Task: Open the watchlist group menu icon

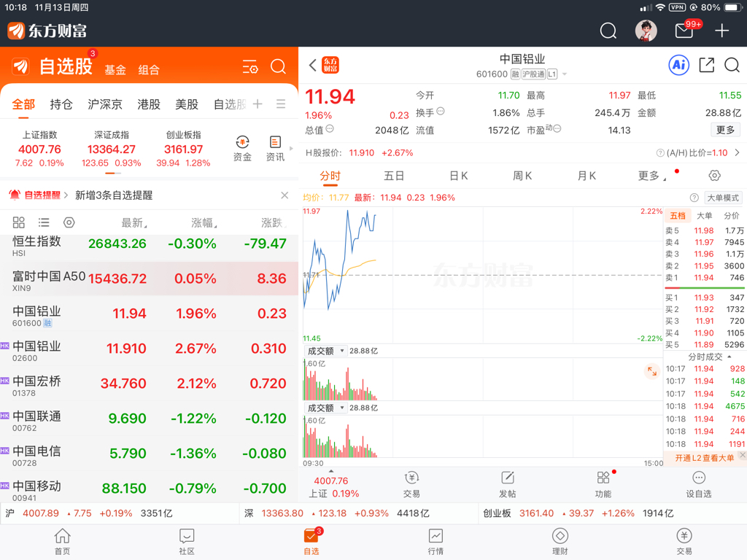Action: point(281,104)
